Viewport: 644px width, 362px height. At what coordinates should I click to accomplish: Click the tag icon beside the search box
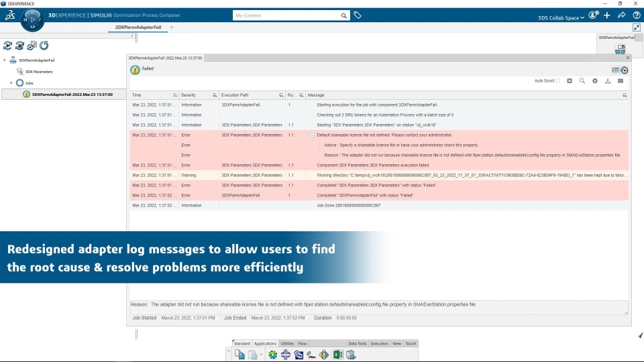click(x=358, y=15)
